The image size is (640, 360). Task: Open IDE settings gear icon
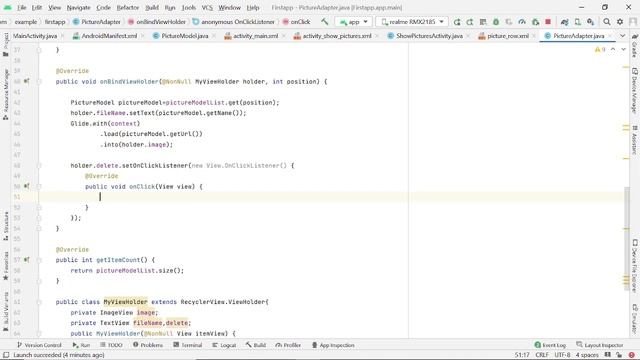click(x=620, y=22)
